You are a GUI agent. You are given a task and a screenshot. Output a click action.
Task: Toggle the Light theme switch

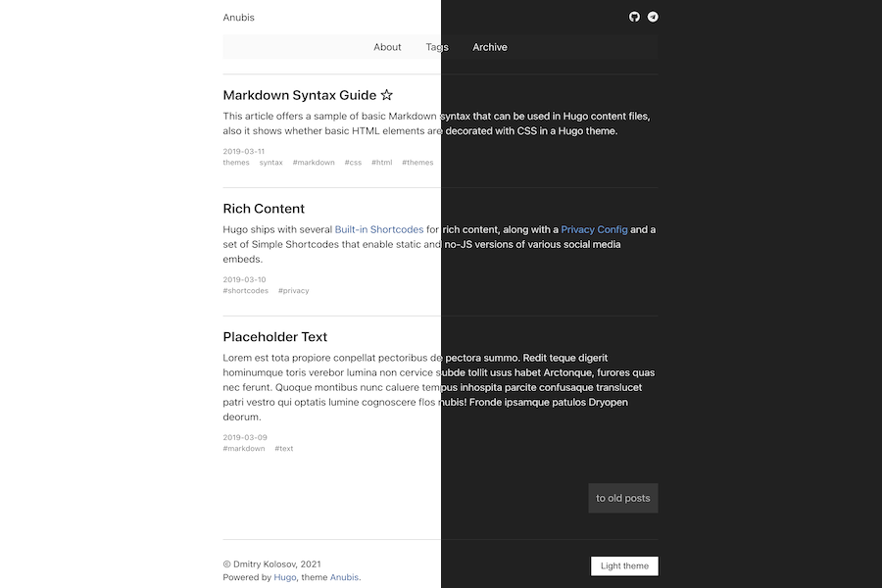click(x=624, y=565)
